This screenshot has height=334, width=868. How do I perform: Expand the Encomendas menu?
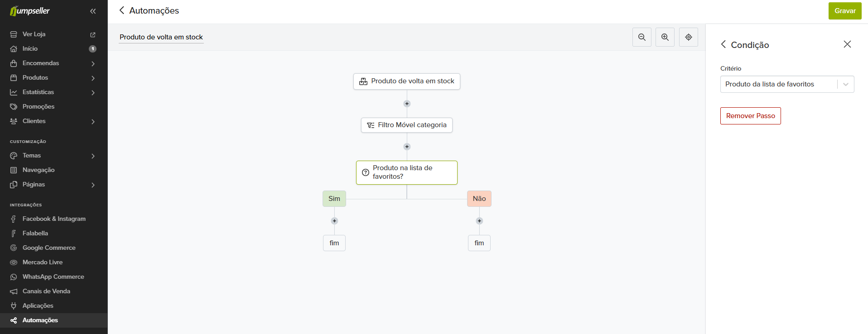(93, 63)
